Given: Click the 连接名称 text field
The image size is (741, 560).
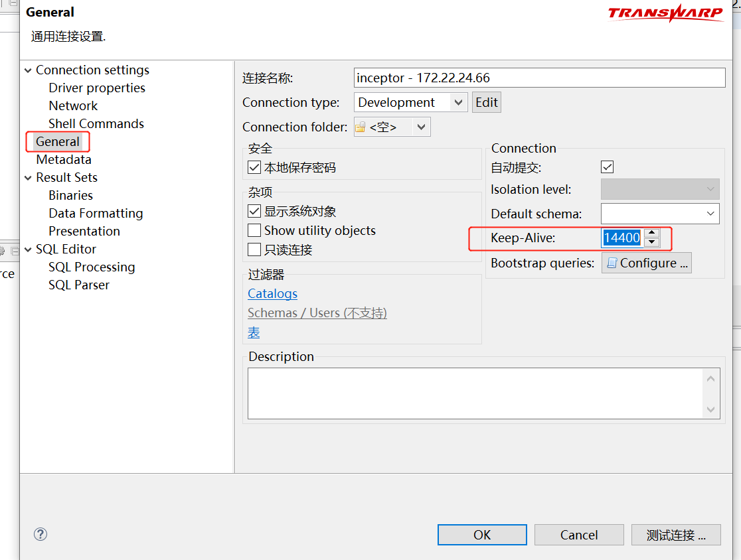Looking at the screenshot, I should coord(539,78).
